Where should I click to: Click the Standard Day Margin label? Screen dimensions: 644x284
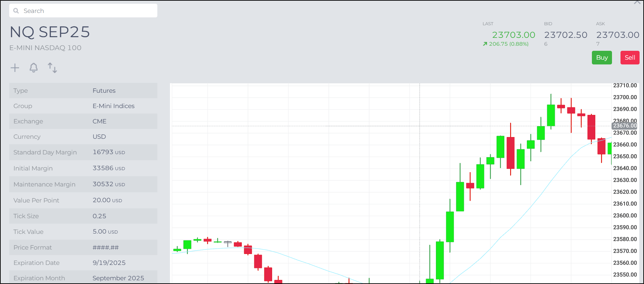tap(45, 152)
